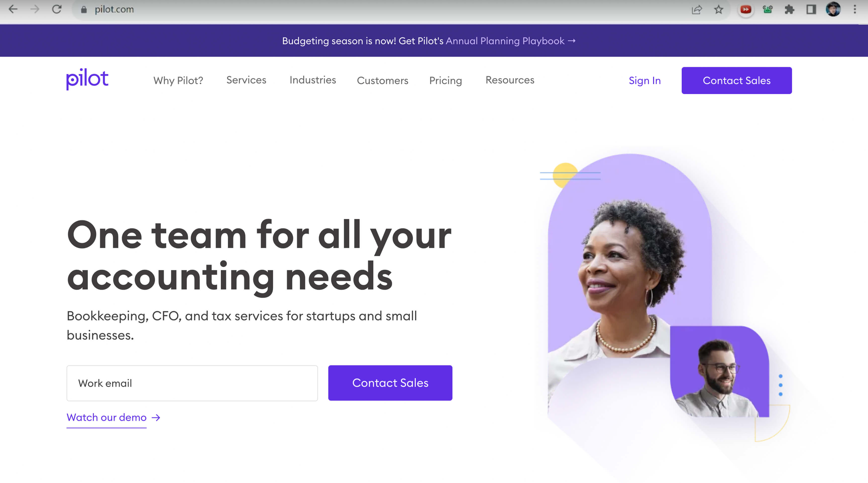Expand the Industries navigation menu

coord(313,80)
